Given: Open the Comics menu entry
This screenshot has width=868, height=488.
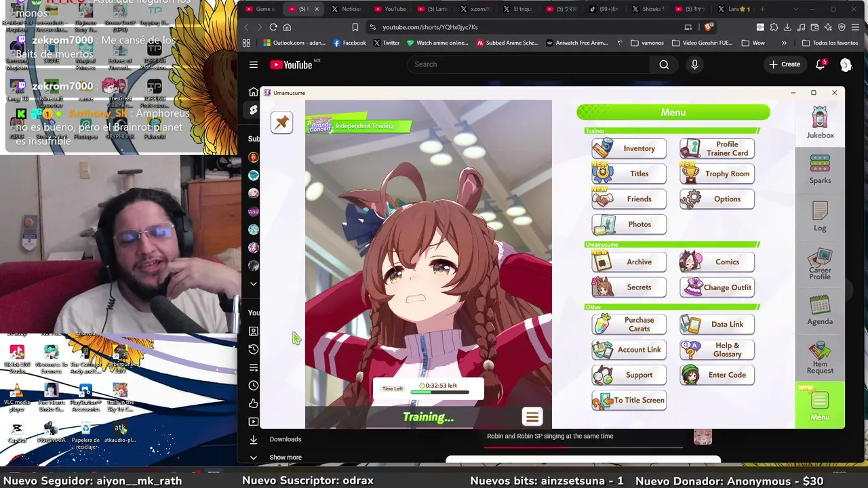Looking at the screenshot, I should (717, 262).
